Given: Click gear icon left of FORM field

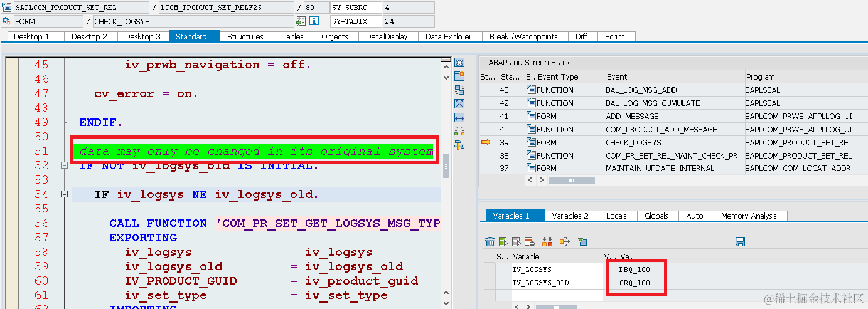Looking at the screenshot, I should point(6,21).
